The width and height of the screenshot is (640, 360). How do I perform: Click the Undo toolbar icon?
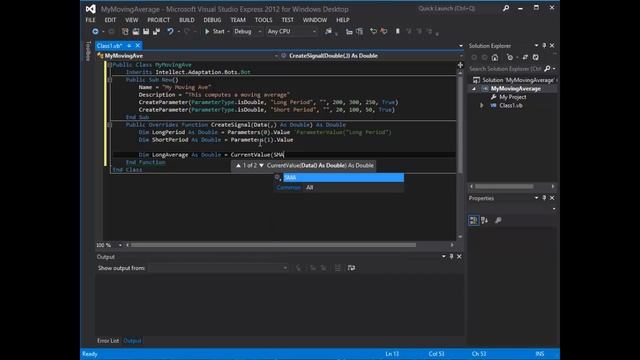pyautogui.click(x=170, y=31)
